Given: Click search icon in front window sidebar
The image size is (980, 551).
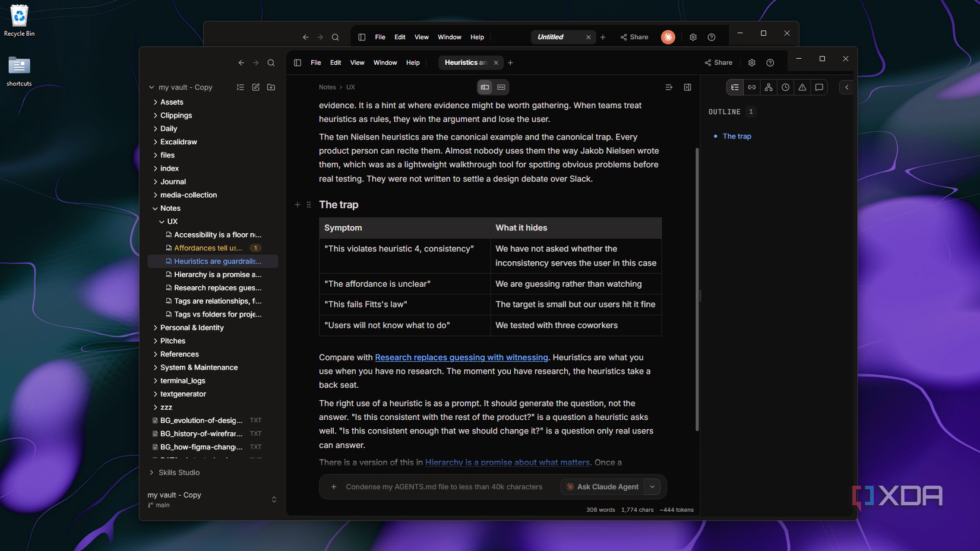Looking at the screenshot, I should tap(271, 63).
